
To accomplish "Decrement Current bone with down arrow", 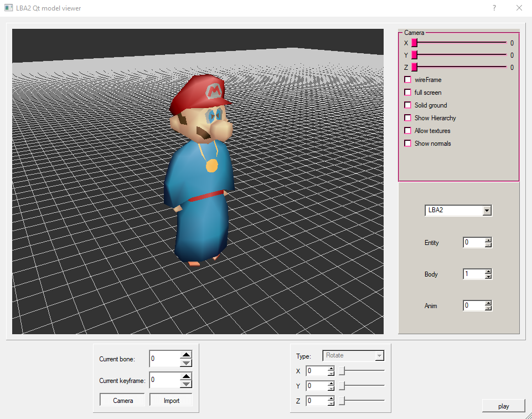I will click(186, 363).
